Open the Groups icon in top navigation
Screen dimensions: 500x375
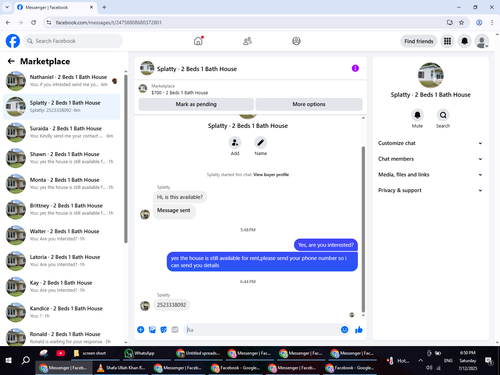pos(296,41)
